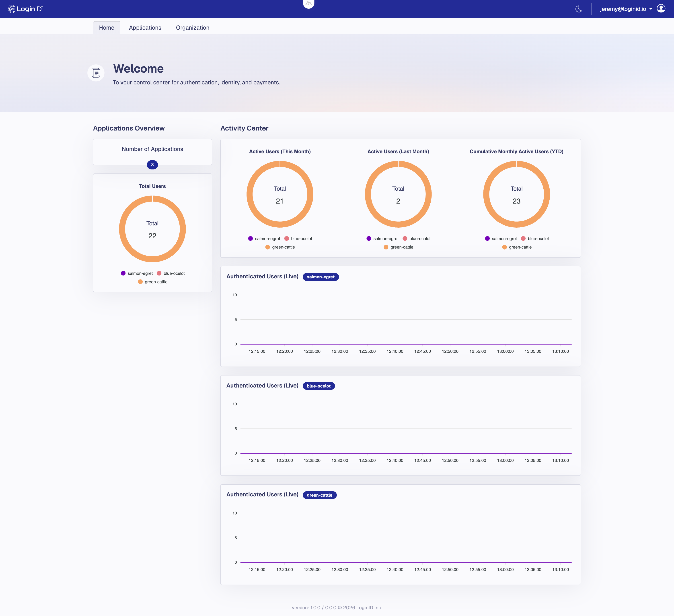Viewport: 674px width, 616px height.
Task: Click 12:30:00 tick on salmon-egret chart
Action: point(340,351)
